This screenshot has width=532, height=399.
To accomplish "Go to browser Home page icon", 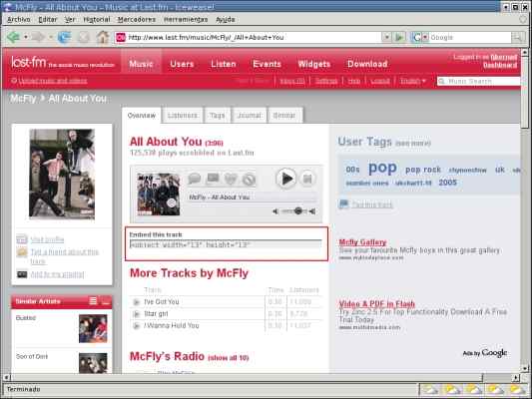I will pos(102,37).
